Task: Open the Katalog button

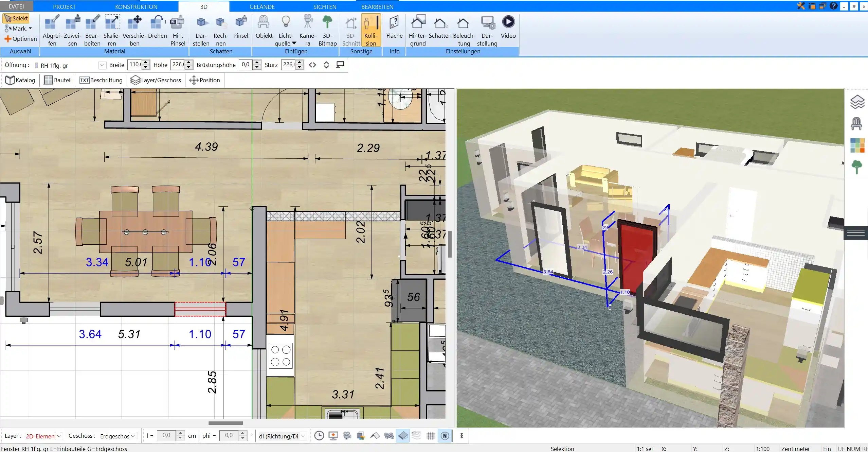Action: pyautogui.click(x=20, y=80)
